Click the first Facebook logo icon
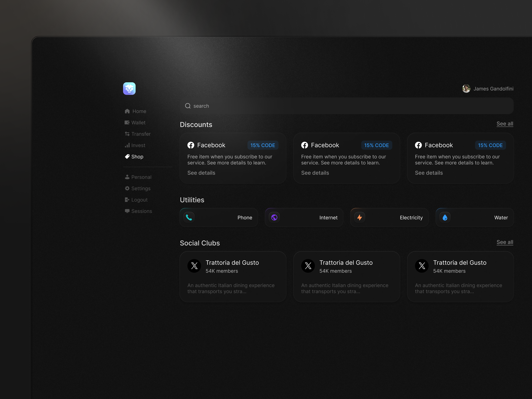The width and height of the screenshot is (532, 399). (191, 145)
